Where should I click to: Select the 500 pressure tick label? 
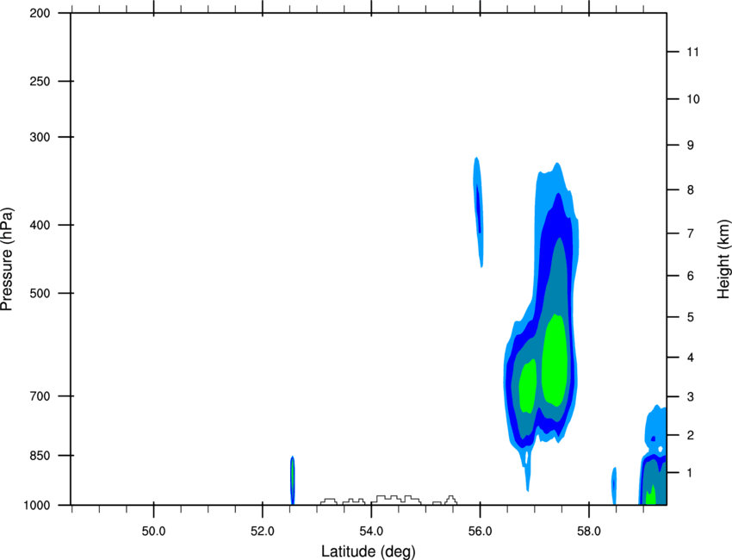point(40,293)
